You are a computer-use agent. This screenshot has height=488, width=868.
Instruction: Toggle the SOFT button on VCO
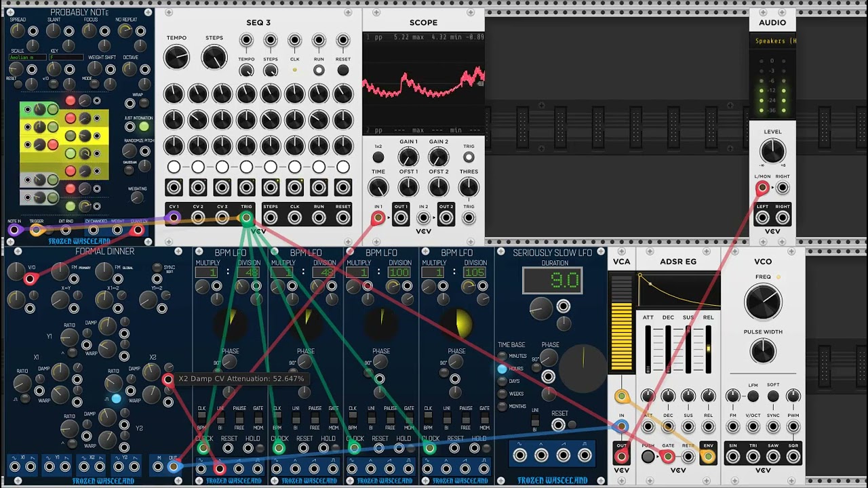tap(773, 396)
